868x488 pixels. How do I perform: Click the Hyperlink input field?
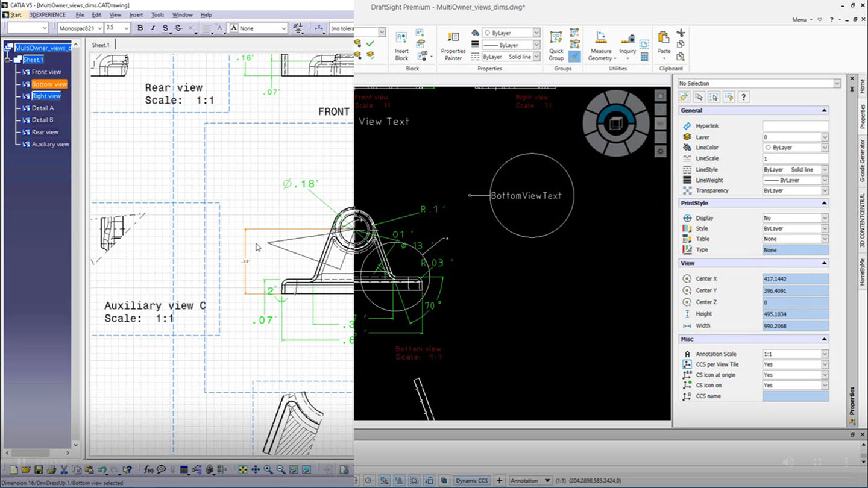click(796, 126)
